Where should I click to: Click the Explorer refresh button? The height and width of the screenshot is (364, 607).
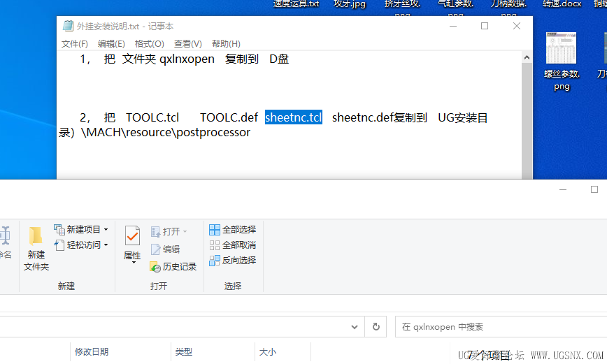click(x=376, y=327)
